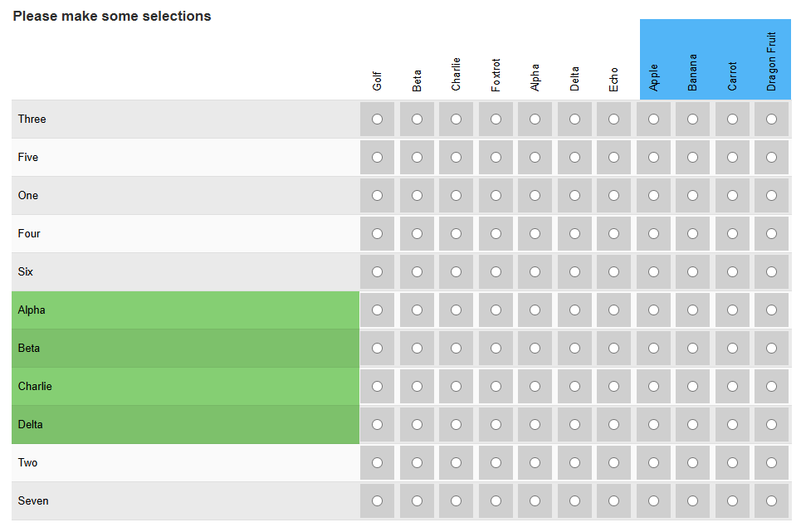Screen dimensions: 801x532
Task: Choose Banana for green Alpha row
Action: [x=693, y=310]
